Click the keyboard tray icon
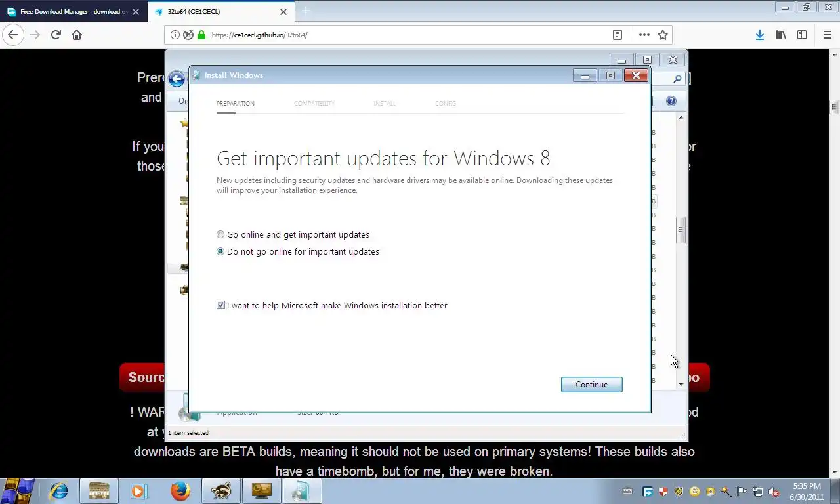Viewport: 840px width, 504px height. point(627,491)
